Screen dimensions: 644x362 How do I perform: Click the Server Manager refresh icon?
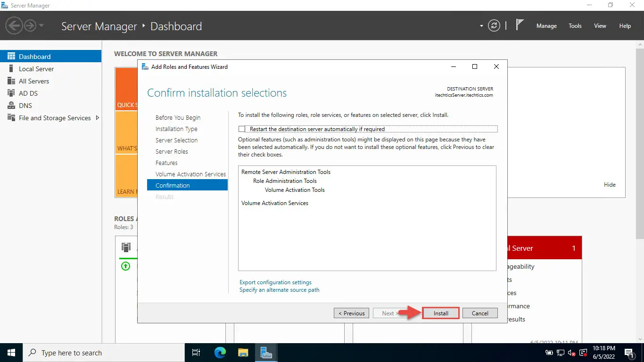(494, 26)
